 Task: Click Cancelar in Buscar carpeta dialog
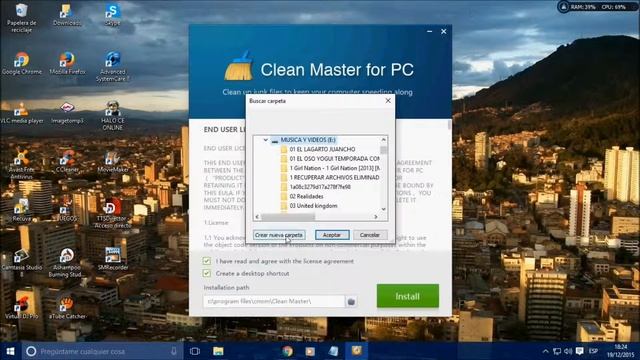click(370, 235)
